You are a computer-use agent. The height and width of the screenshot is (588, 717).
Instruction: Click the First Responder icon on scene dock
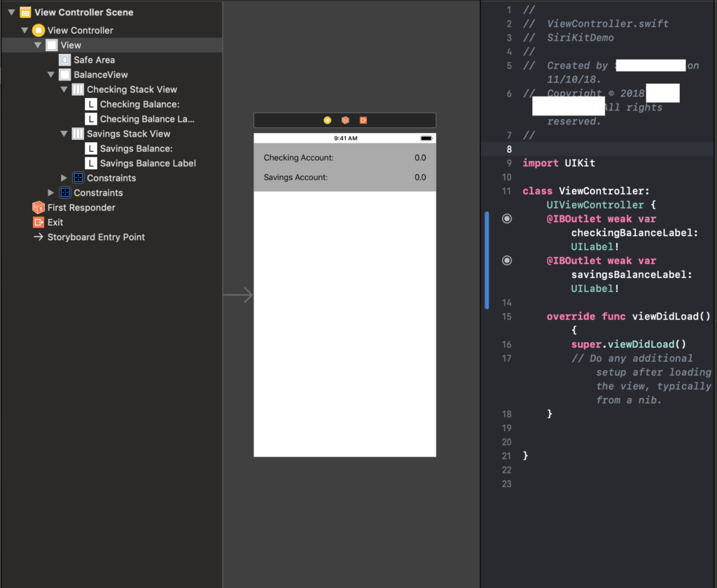pyautogui.click(x=344, y=120)
